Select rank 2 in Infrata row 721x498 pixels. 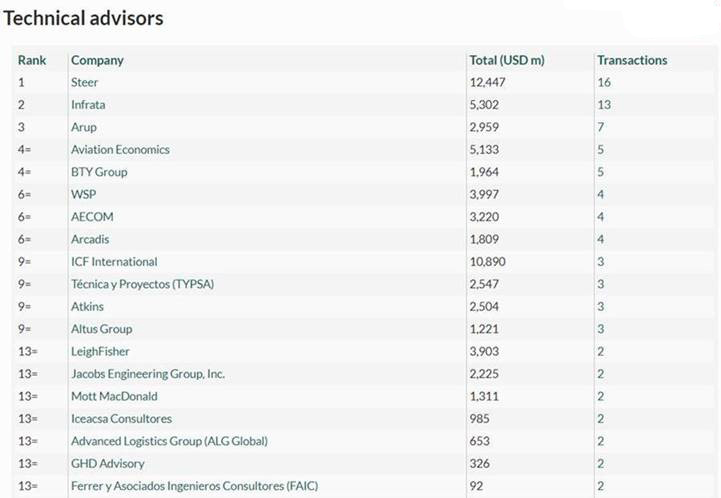click(x=21, y=105)
